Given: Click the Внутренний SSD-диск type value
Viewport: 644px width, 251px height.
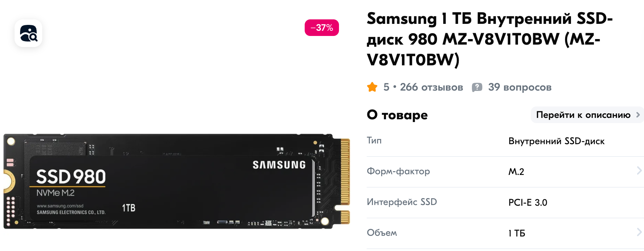Looking at the screenshot, I should [x=556, y=141].
